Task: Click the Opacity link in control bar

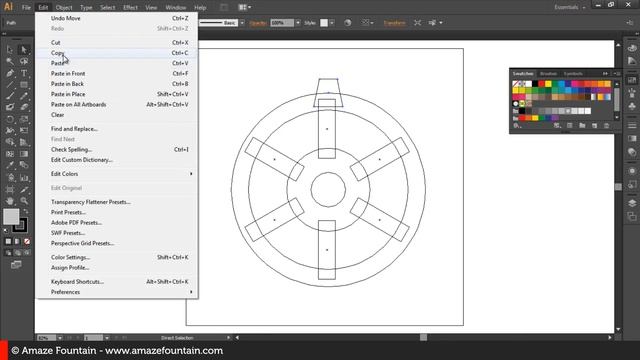Action: pyautogui.click(x=258, y=23)
